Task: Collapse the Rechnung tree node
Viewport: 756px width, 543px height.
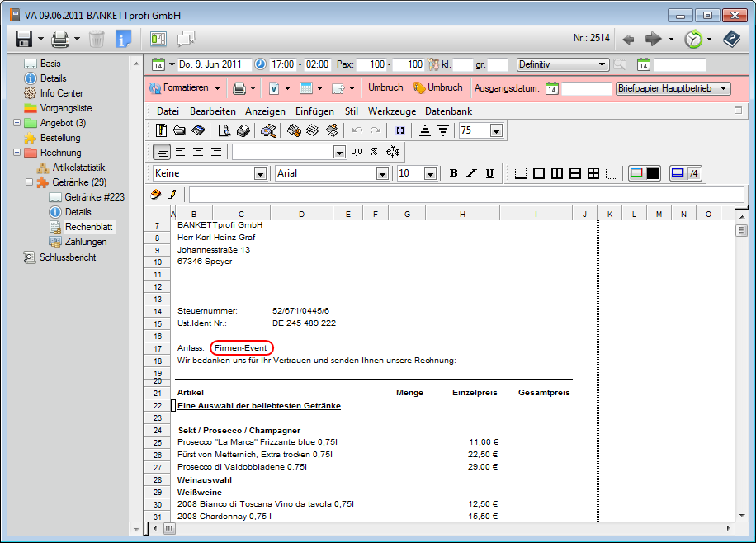Action: click(17, 153)
